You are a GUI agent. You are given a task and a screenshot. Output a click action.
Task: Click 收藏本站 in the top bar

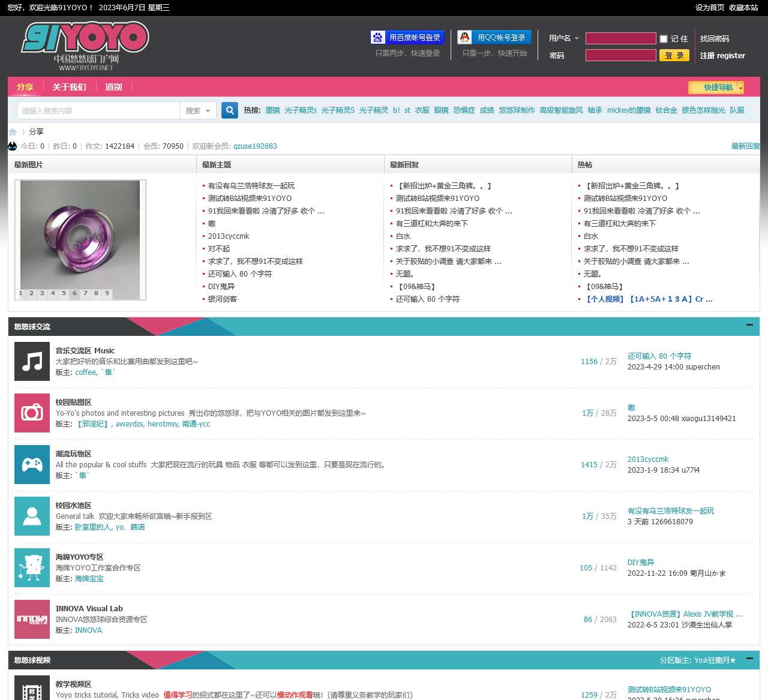point(744,8)
